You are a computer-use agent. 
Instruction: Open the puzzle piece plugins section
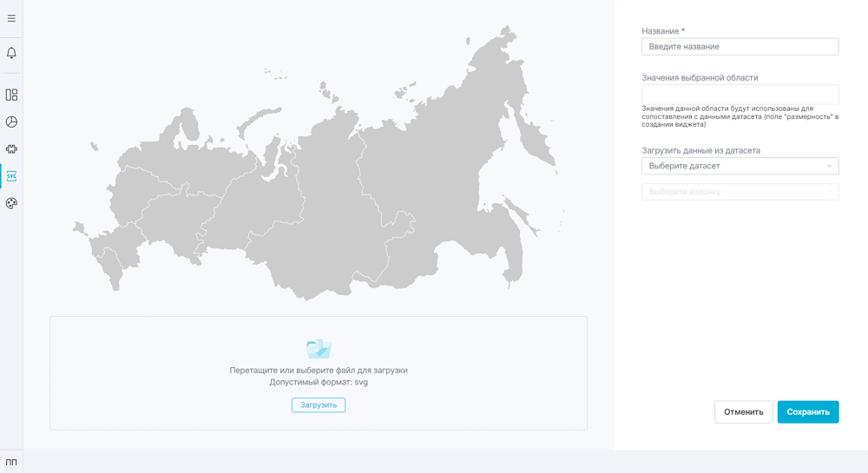click(x=11, y=149)
